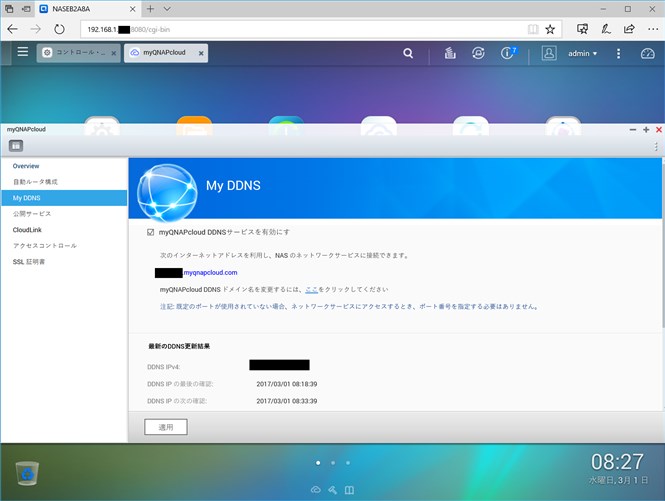This screenshot has height=501, width=665.
Task: Close the control panel desktop tab
Action: (114, 53)
